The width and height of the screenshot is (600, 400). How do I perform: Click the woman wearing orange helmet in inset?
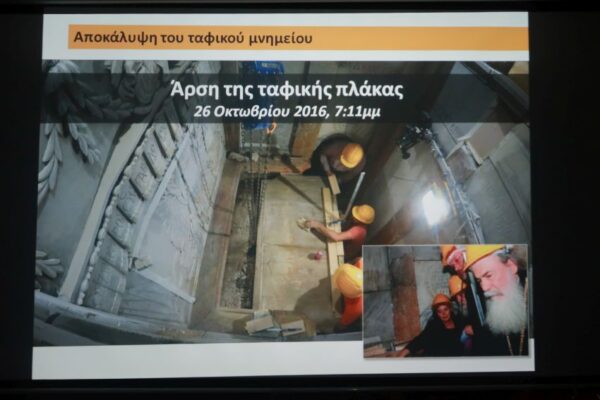[440, 318]
